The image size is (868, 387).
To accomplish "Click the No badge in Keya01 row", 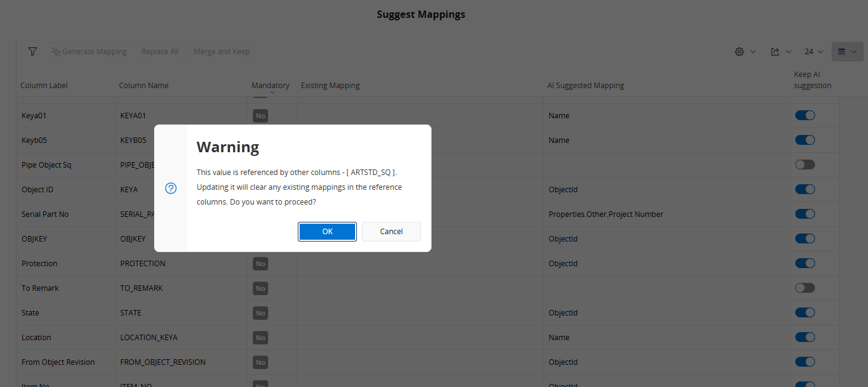I will click(260, 116).
